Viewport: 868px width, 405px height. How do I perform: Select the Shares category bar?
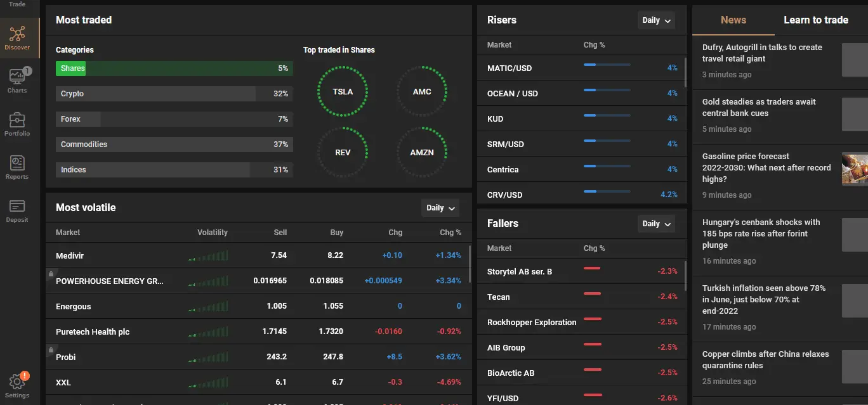[x=174, y=68]
